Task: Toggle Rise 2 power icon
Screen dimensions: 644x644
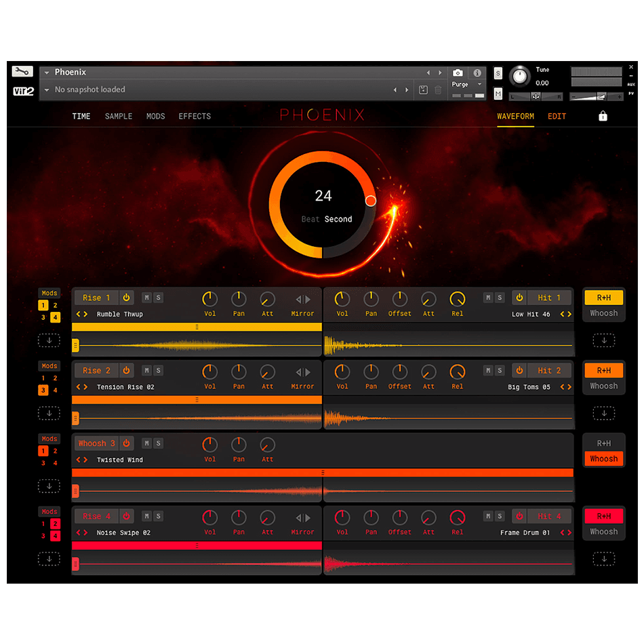Action: pyautogui.click(x=127, y=370)
